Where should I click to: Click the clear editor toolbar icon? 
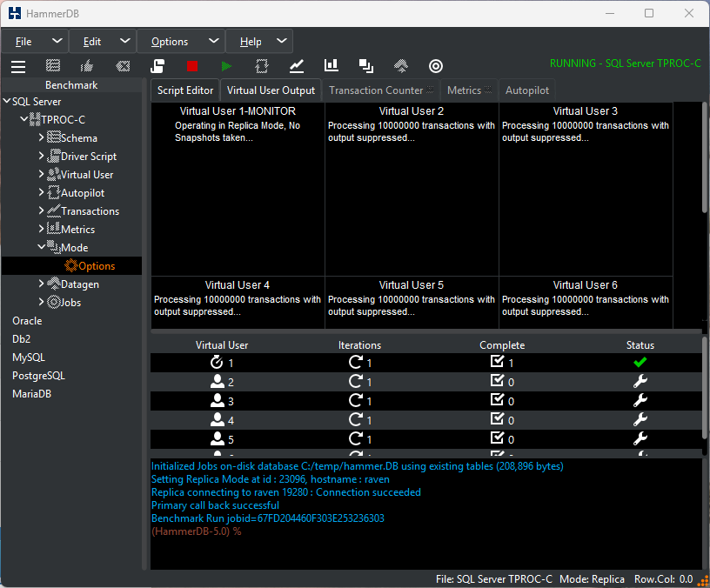coord(123,66)
